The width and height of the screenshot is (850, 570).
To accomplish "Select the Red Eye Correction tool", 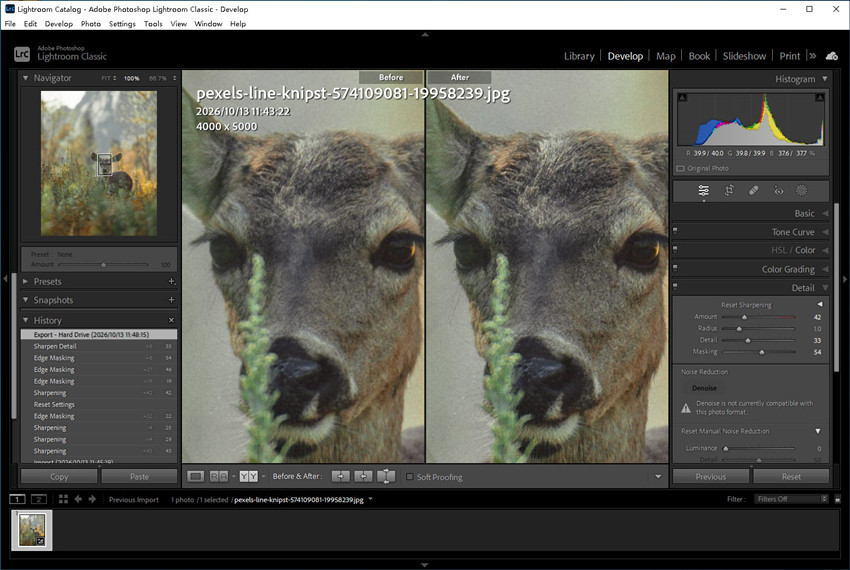I will pos(778,190).
